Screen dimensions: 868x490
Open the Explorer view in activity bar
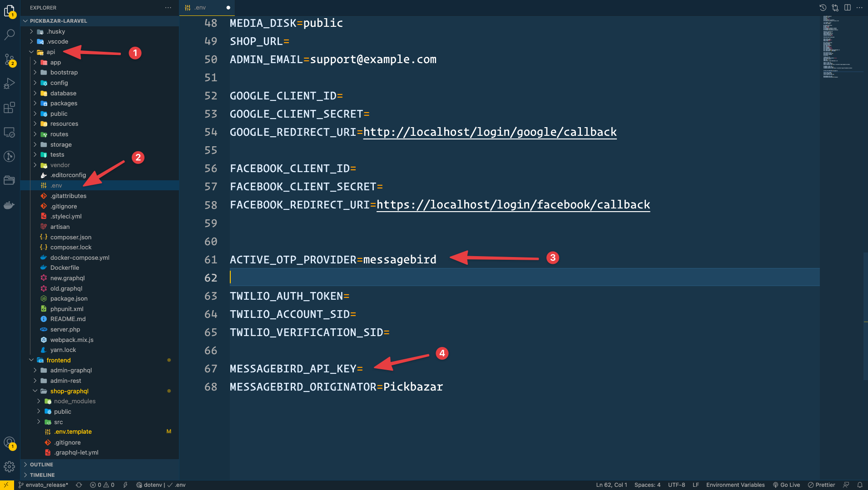[x=10, y=11]
